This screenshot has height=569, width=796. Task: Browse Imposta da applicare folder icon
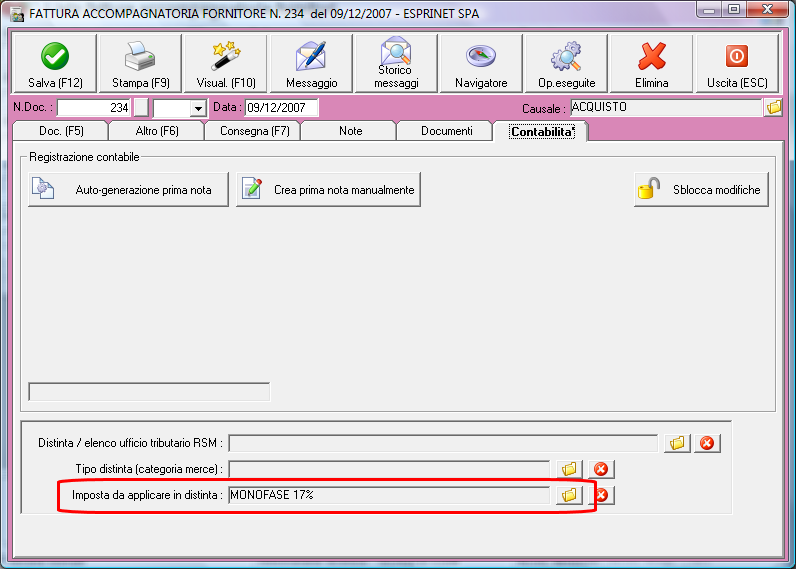tap(569, 495)
